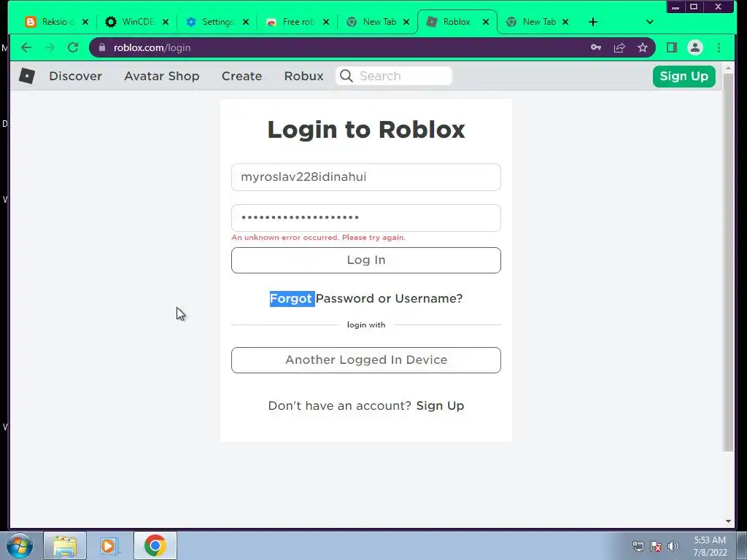Click the 'An unknown error occurred' message

click(318, 238)
